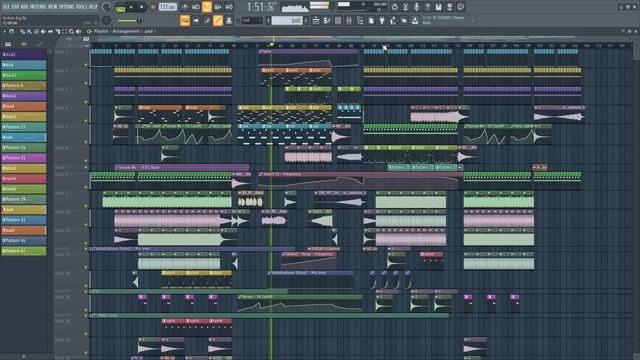
Task: Toggle the recording countdown (highlighted orange)
Action: coord(207,7)
